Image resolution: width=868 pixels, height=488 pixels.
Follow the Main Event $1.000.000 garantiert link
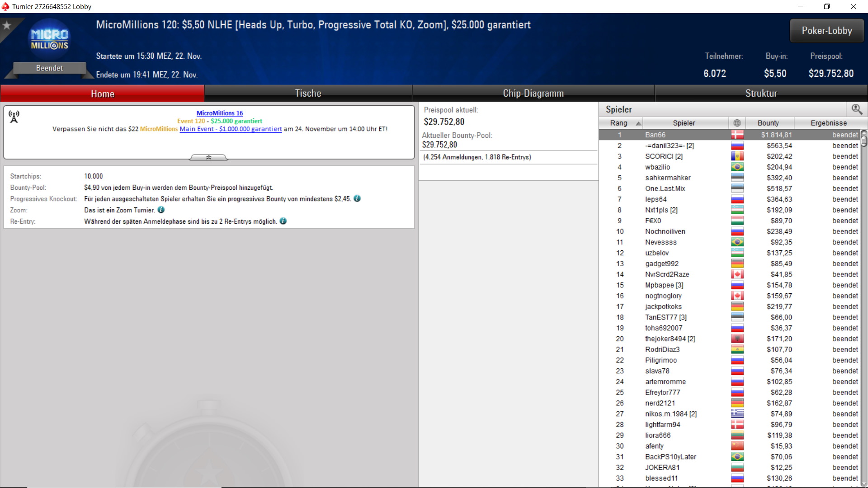point(231,129)
